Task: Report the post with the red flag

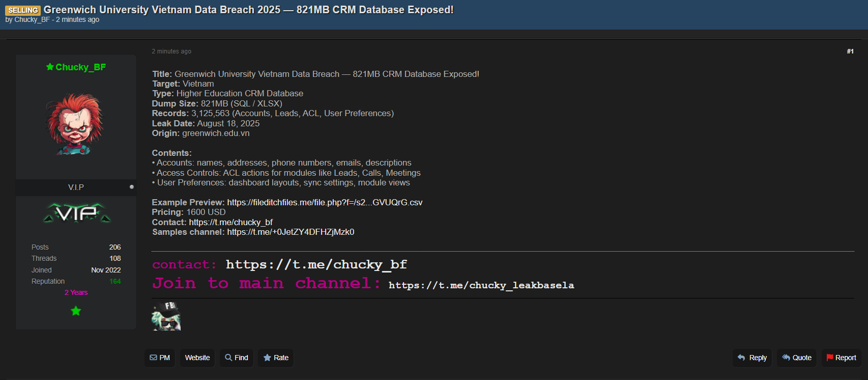Action: 841,358
